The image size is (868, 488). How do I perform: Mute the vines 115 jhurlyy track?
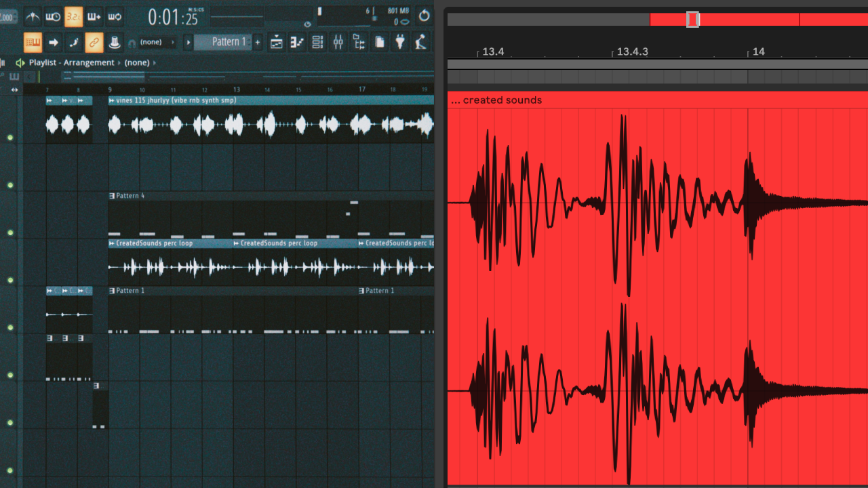click(10, 138)
